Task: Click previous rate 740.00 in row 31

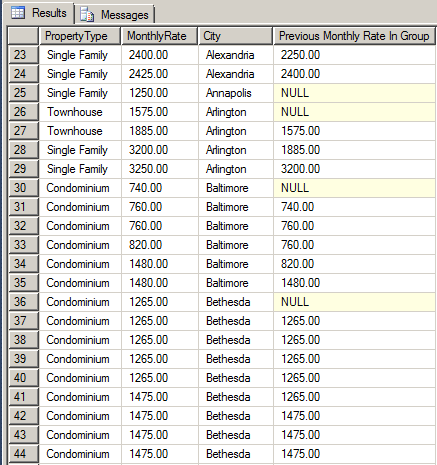Action: coord(355,207)
